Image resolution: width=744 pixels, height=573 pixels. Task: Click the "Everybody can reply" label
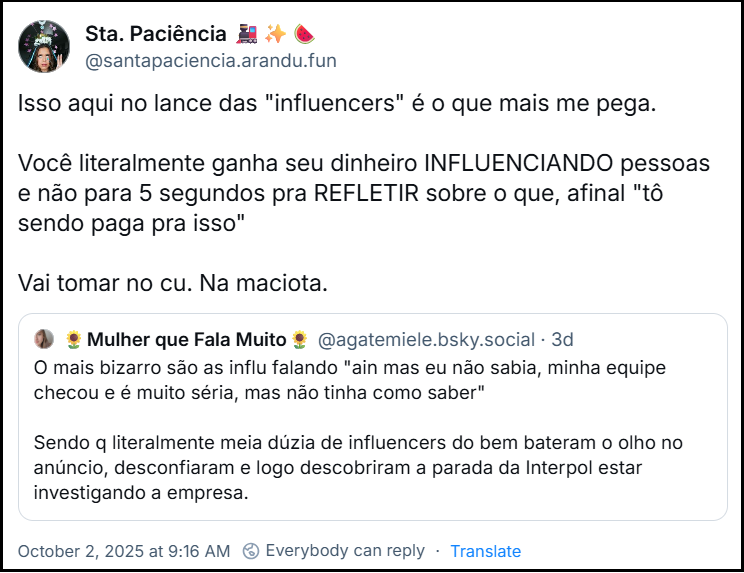(345, 551)
